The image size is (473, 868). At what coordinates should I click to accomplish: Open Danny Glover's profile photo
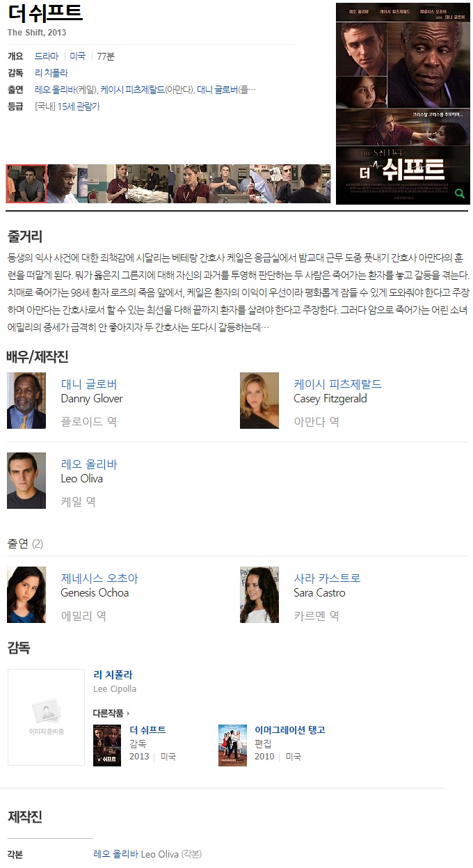pyautogui.click(x=26, y=400)
